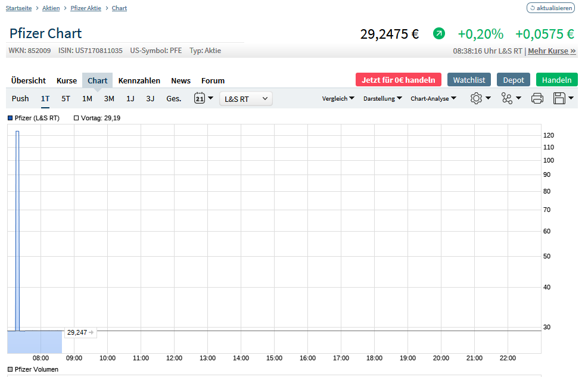The height and width of the screenshot is (377, 588).
Task: Go to Aktien breadcrumb
Action: (51, 8)
